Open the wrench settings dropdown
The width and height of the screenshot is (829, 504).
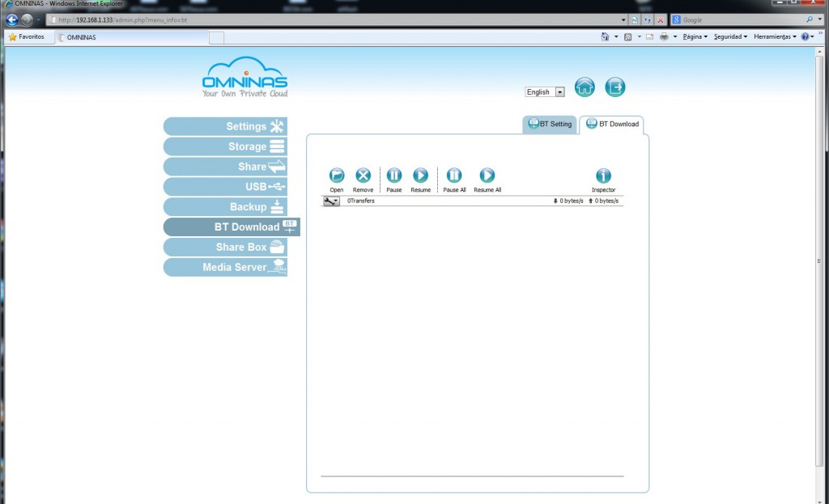point(331,201)
